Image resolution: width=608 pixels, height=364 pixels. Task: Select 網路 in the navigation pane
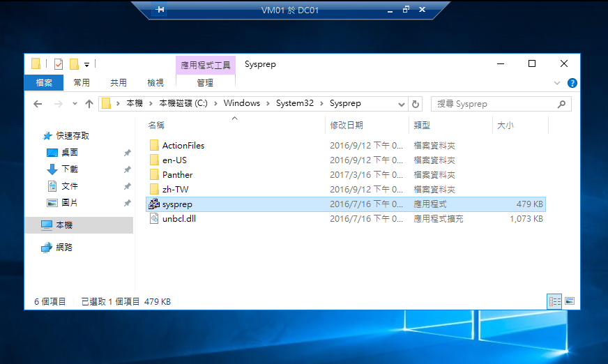click(64, 248)
